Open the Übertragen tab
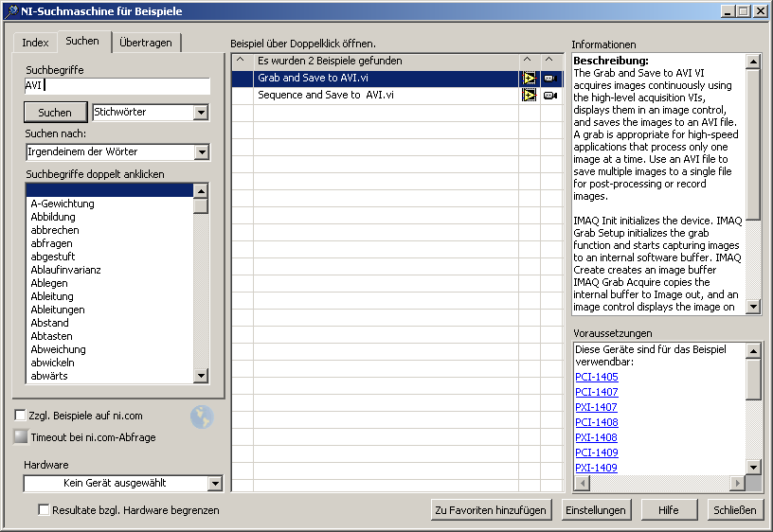 pos(146,43)
